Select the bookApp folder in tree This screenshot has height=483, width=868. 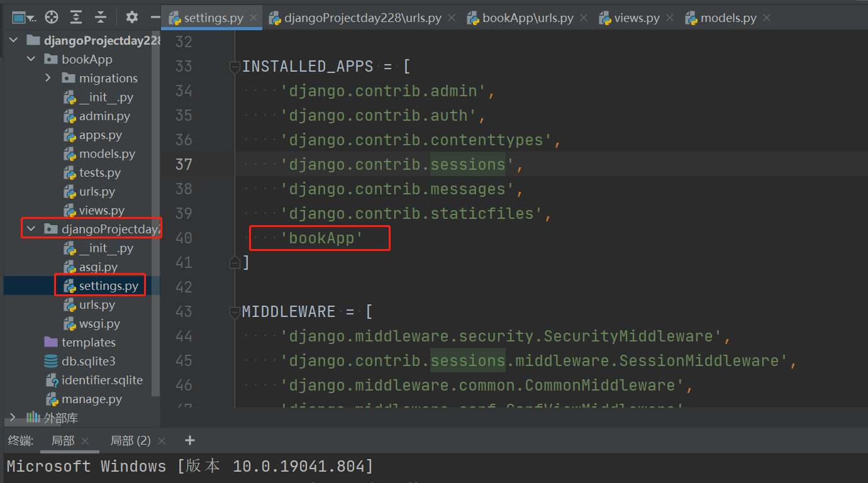click(x=87, y=59)
